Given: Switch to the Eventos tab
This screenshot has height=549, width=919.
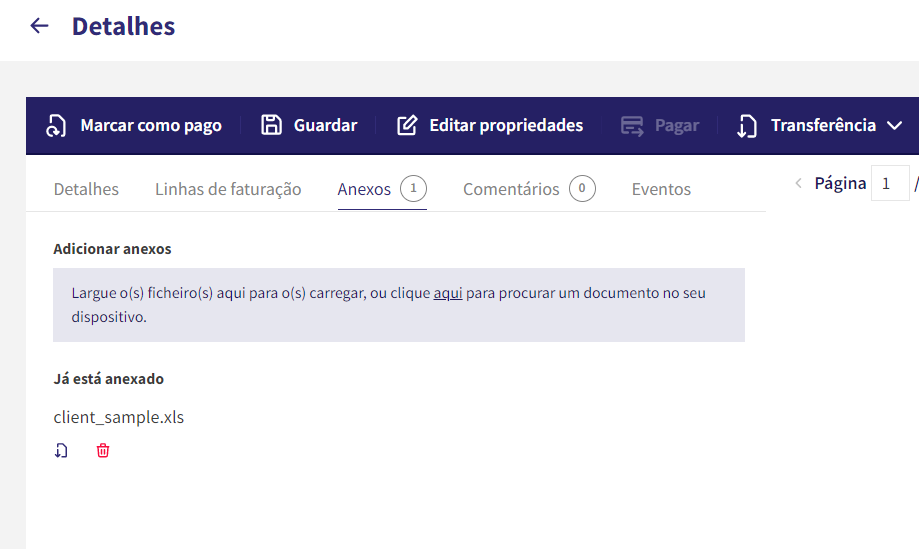Looking at the screenshot, I should (661, 189).
